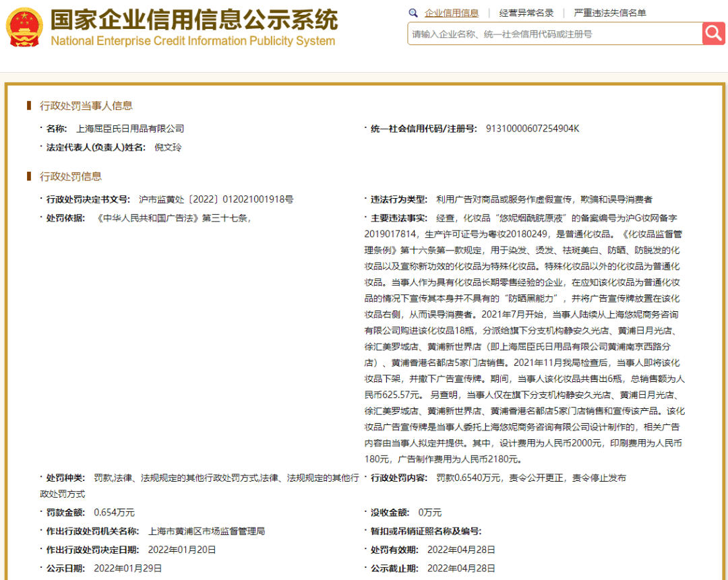
Task: Click the publicity date 2022年01月29日
Action: [x=127, y=569]
